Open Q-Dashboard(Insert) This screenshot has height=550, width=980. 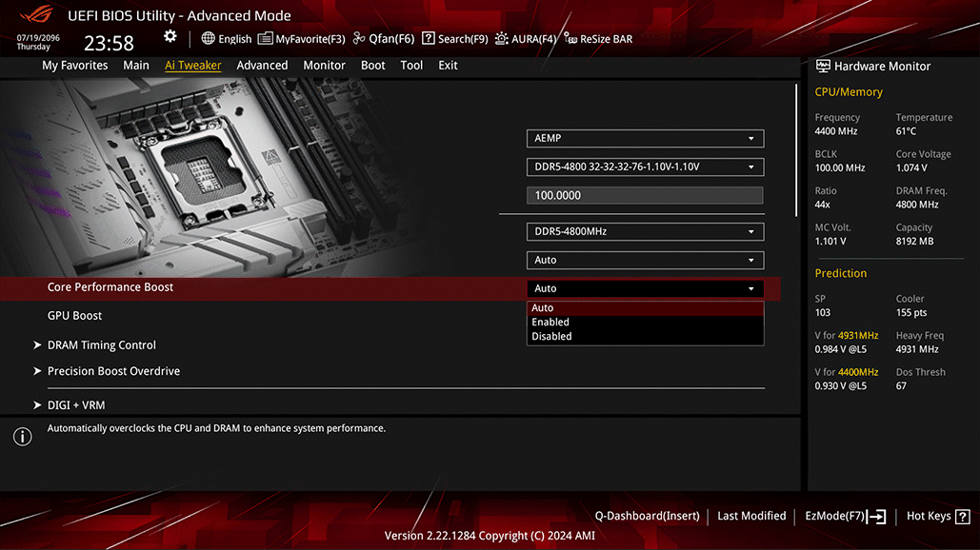click(x=647, y=517)
